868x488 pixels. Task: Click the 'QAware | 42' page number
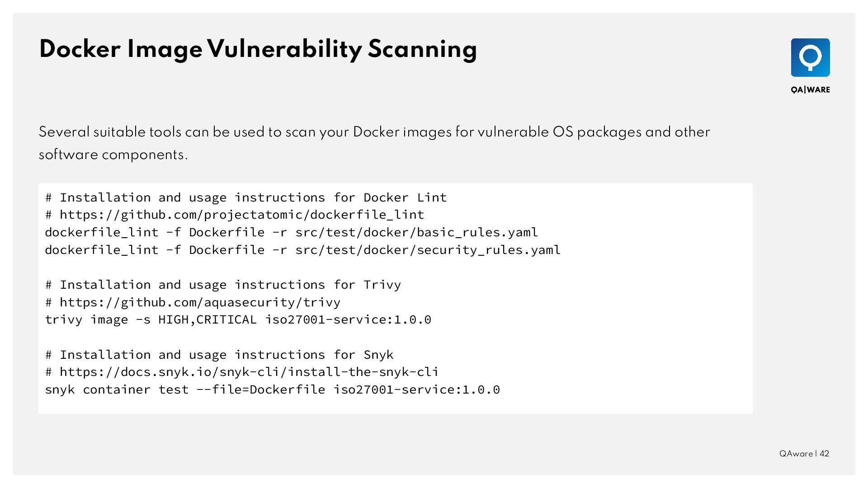pos(804,454)
